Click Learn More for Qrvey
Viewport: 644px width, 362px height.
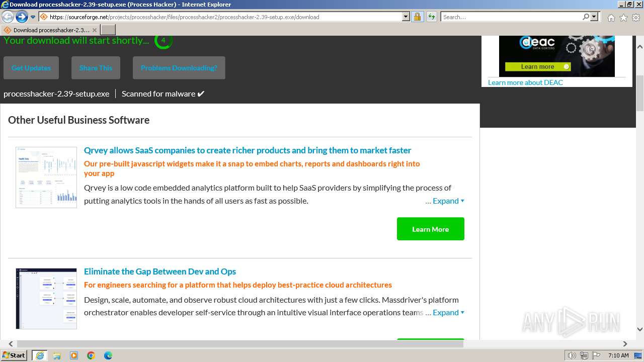(431, 229)
